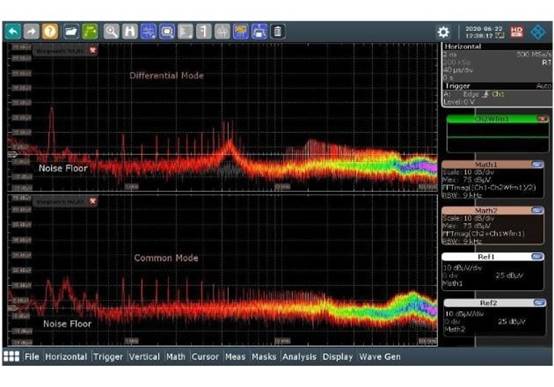This screenshot has width=554, height=387.
Task: Click the Ch1Wfm1 green waveform thumbnail
Action: (x=497, y=133)
